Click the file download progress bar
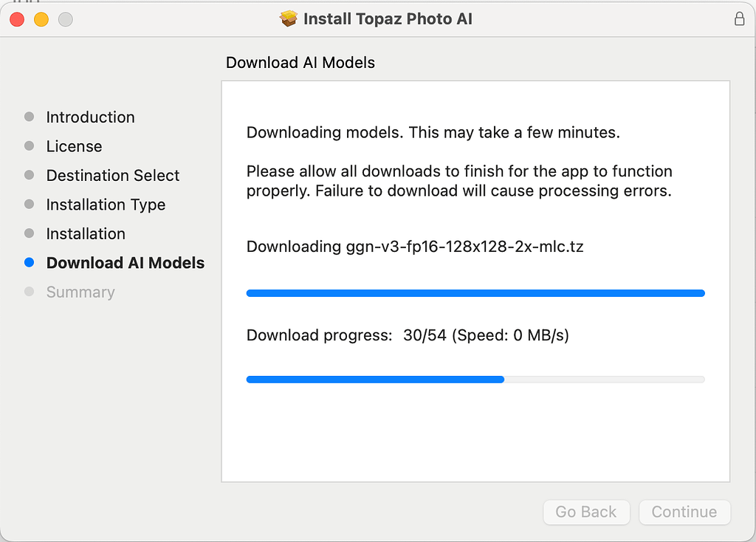 [x=475, y=292]
